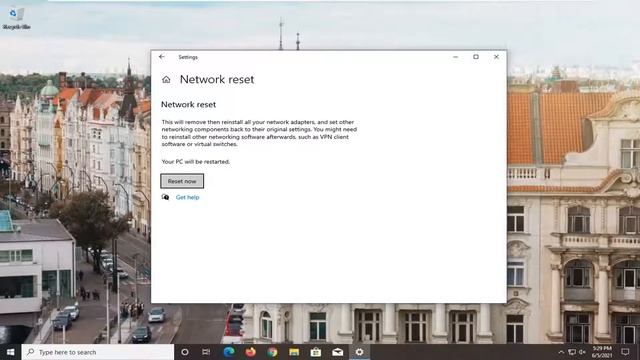Open the Get help link
This screenshot has height=360, width=640.
point(187,197)
